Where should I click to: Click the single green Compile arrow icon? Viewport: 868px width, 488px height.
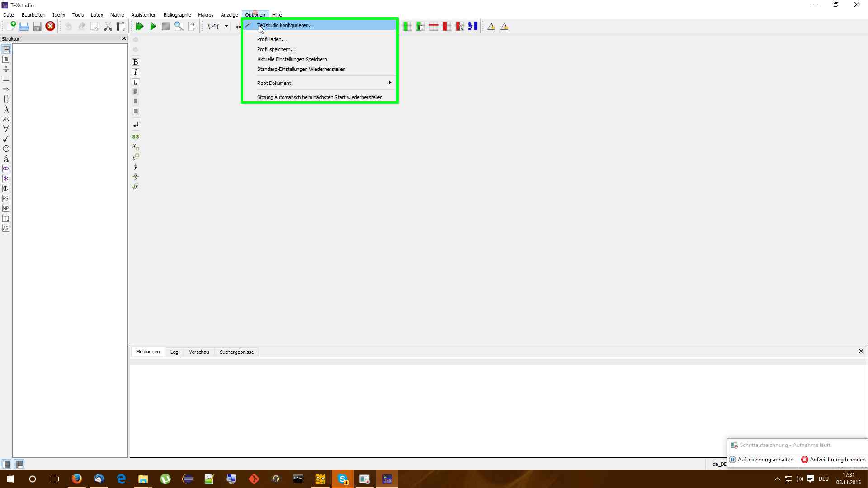[153, 26]
